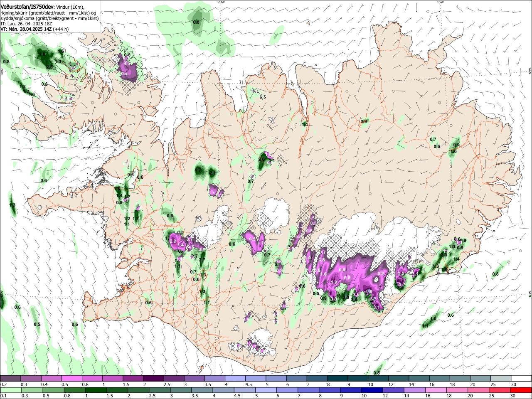This screenshot has width=532, height=399.
Task: Click the 2.7 precipitation value on the map
Action: pos(202,260)
